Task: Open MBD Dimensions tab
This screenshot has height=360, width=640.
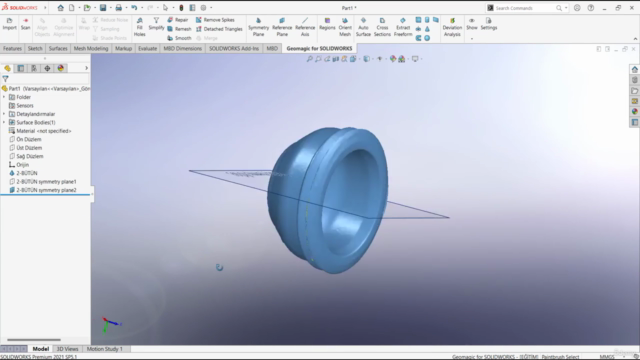Action: pos(182,48)
